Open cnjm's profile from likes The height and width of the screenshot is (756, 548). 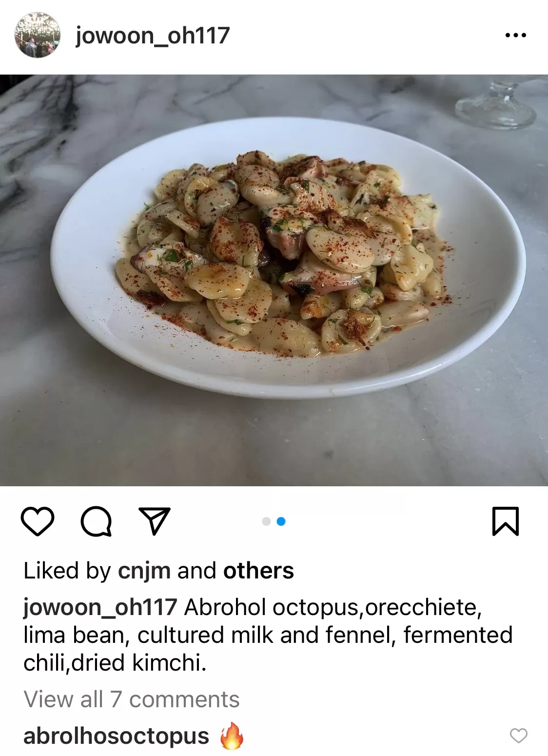point(144,571)
